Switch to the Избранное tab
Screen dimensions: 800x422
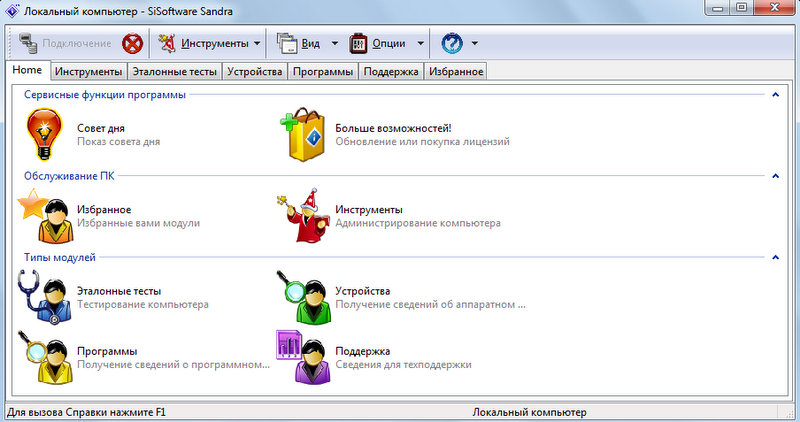pyautogui.click(x=456, y=71)
